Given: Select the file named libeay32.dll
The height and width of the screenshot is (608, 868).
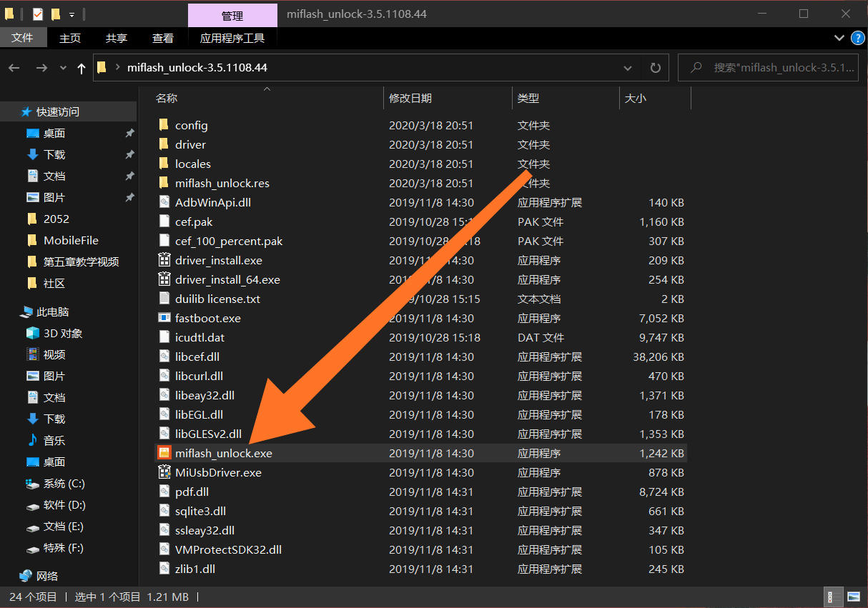Looking at the screenshot, I should click(x=204, y=395).
